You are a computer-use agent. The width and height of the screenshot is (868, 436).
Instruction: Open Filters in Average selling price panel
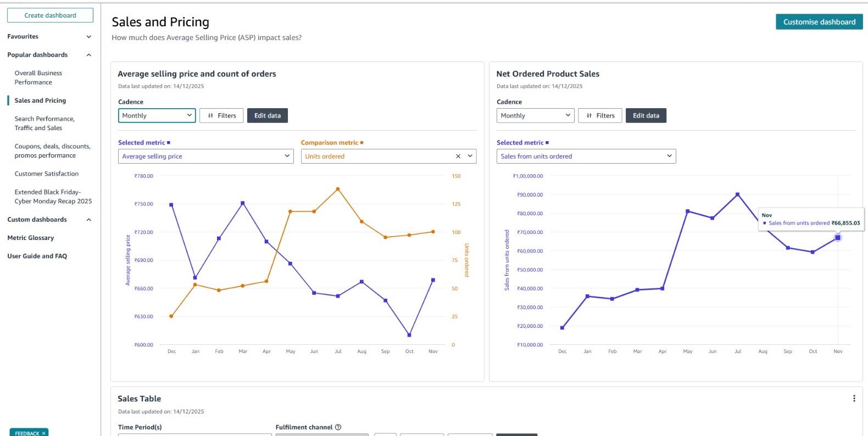click(x=221, y=116)
